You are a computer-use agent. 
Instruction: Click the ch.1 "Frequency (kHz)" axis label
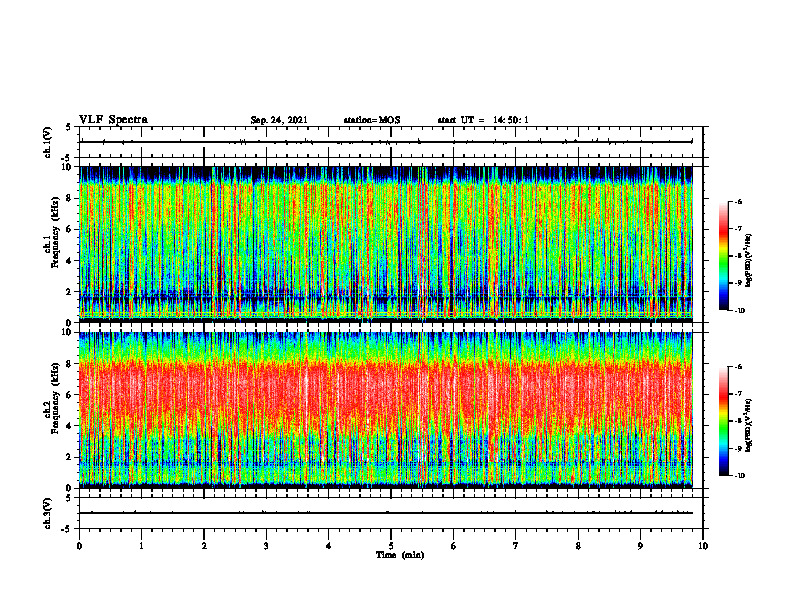click(55, 233)
